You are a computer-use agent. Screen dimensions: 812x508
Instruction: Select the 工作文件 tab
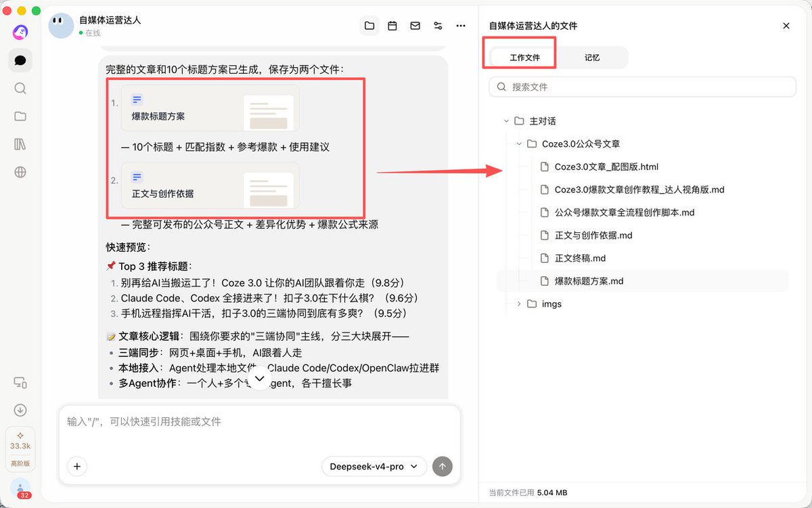[x=524, y=58]
